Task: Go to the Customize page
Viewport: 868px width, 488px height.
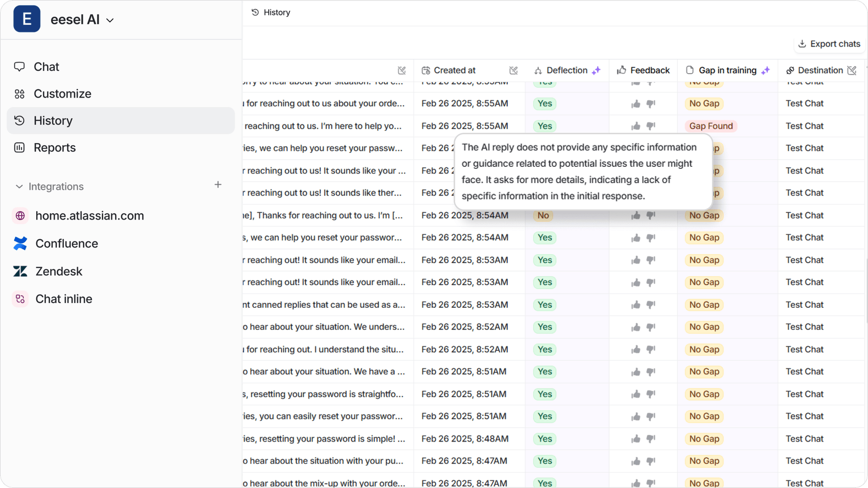Action: (x=62, y=93)
